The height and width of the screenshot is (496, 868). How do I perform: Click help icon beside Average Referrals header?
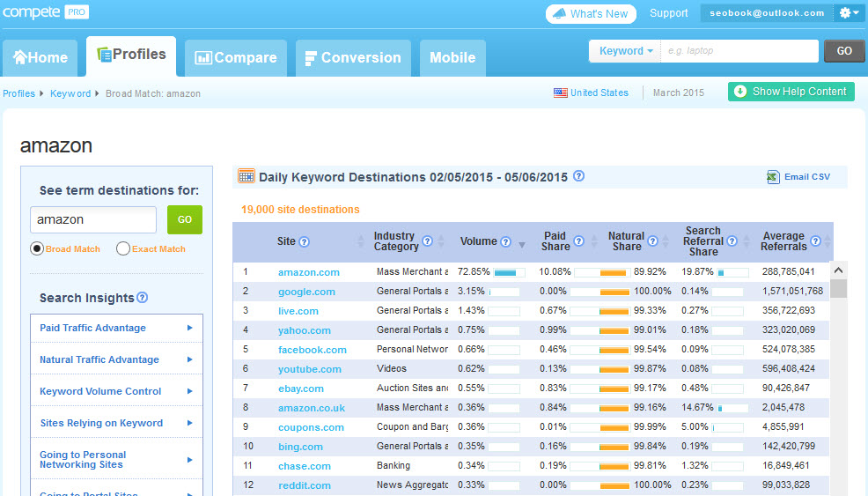coord(815,241)
